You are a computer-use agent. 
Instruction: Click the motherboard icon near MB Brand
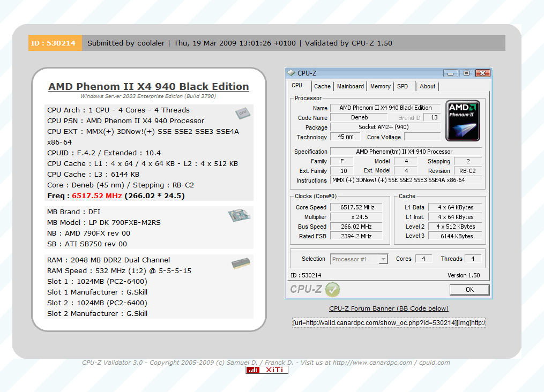[239, 215]
